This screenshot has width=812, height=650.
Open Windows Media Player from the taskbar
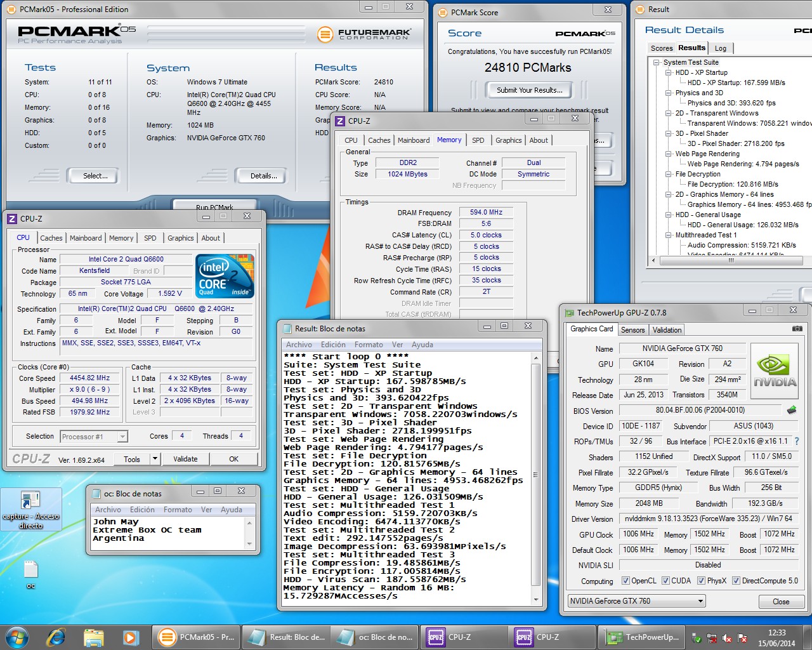pos(131,637)
